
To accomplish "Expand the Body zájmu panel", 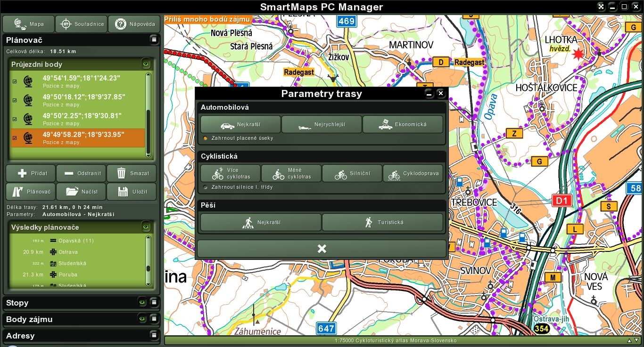I will pos(153,319).
